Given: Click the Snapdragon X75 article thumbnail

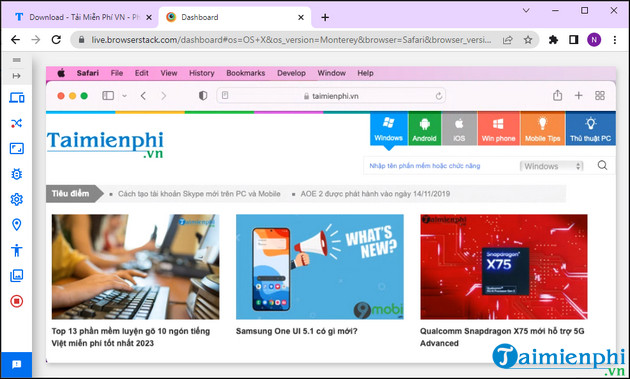Looking at the screenshot, I should pos(504,267).
